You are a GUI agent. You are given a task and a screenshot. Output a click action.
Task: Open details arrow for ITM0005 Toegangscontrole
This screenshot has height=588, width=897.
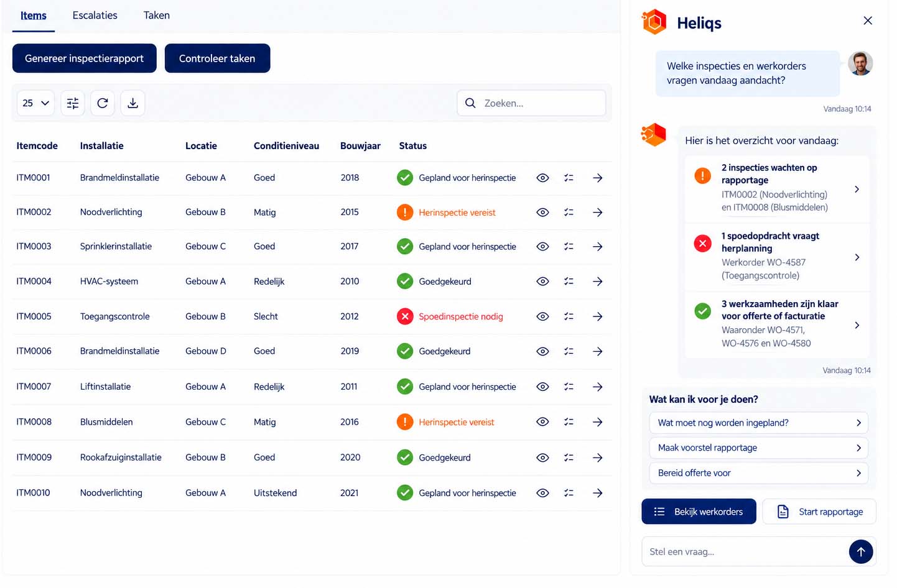(x=598, y=316)
